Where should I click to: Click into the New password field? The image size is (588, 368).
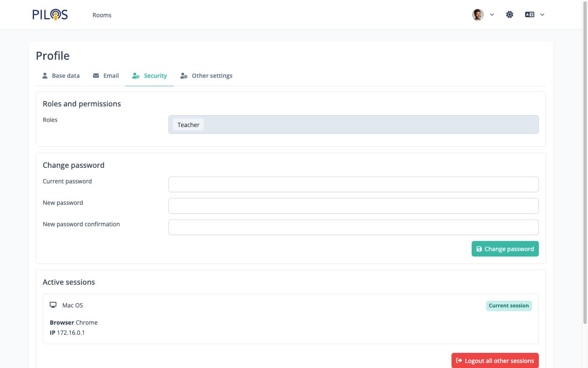point(353,206)
